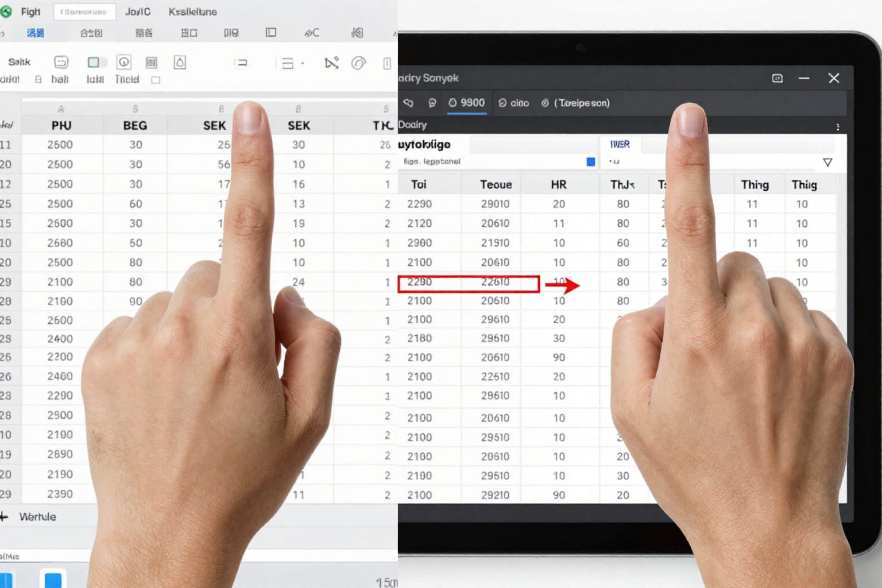The width and height of the screenshot is (882, 588).
Task: Click the panel layout icon in left tab row
Action: click(x=271, y=33)
